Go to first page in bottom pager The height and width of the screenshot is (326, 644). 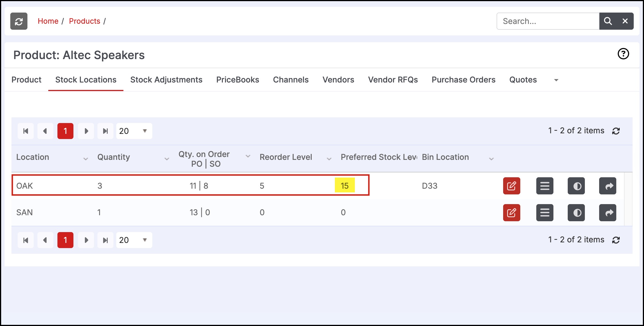[26, 240]
